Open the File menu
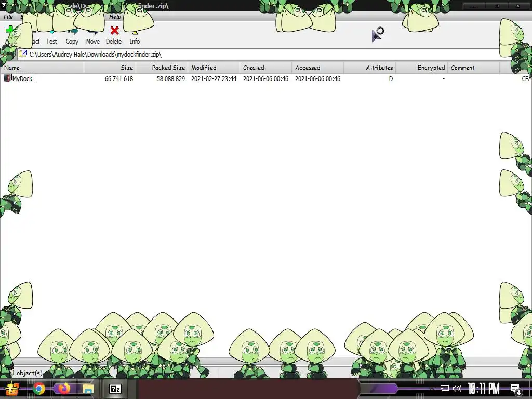The width and height of the screenshot is (532, 399). tap(8, 17)
